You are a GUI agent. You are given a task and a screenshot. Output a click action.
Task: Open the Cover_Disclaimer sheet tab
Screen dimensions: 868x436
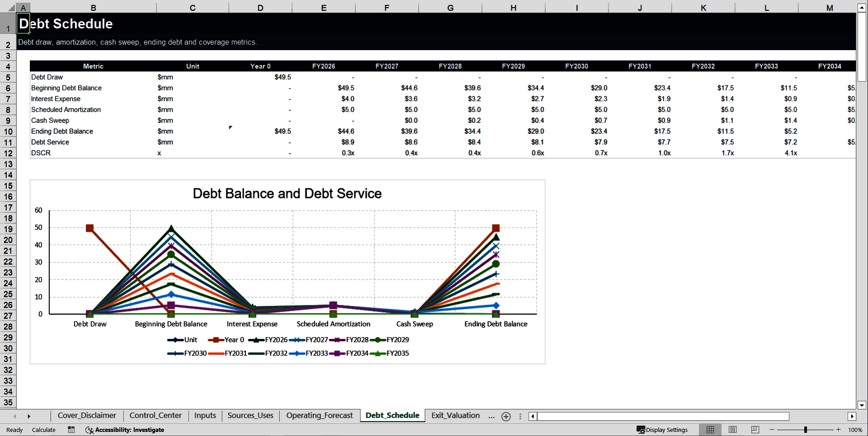(x=87, y=416)
